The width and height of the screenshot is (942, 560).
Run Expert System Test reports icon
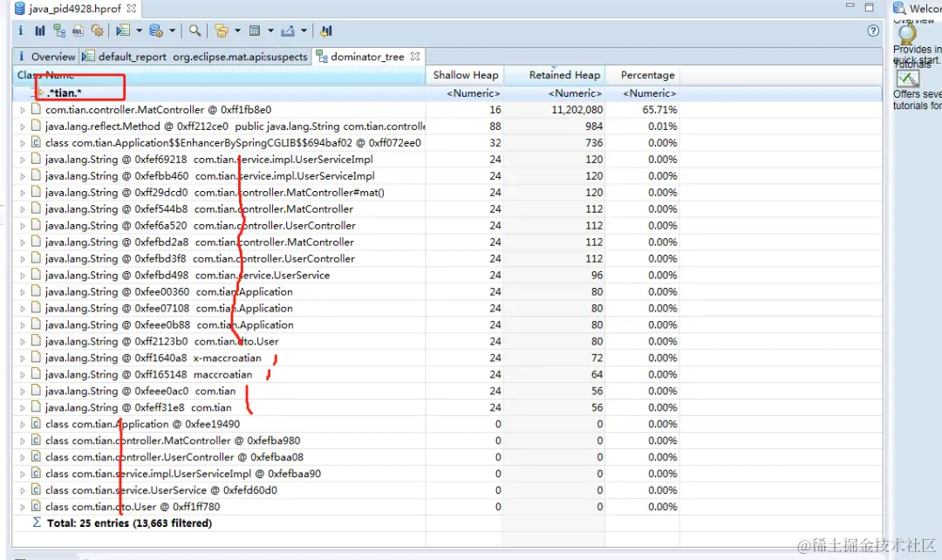click(x=123, y=31)
